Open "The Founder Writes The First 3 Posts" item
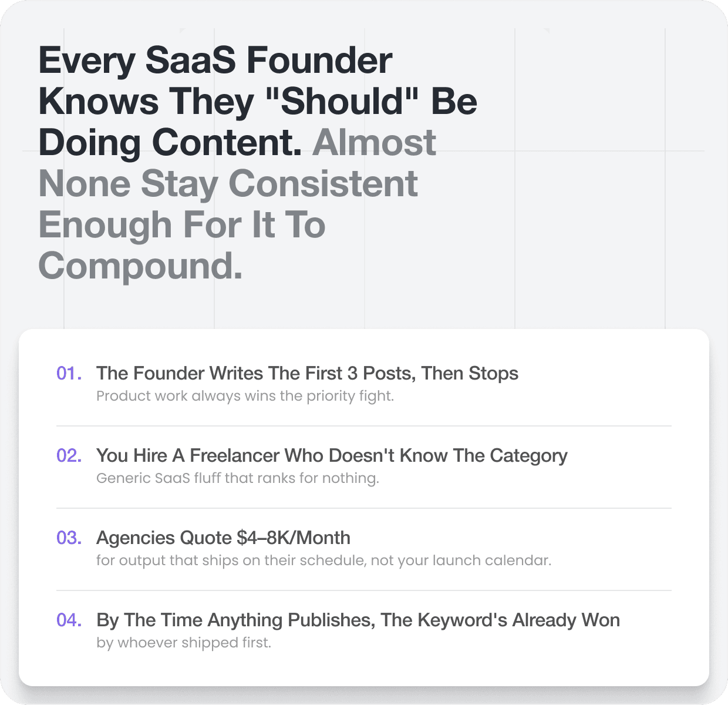 307,374
